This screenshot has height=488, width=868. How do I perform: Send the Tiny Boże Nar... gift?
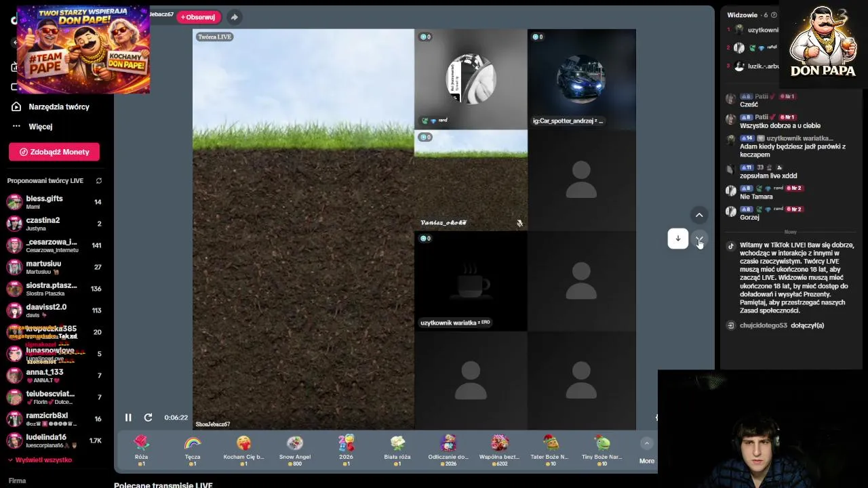tap(602, 451)
